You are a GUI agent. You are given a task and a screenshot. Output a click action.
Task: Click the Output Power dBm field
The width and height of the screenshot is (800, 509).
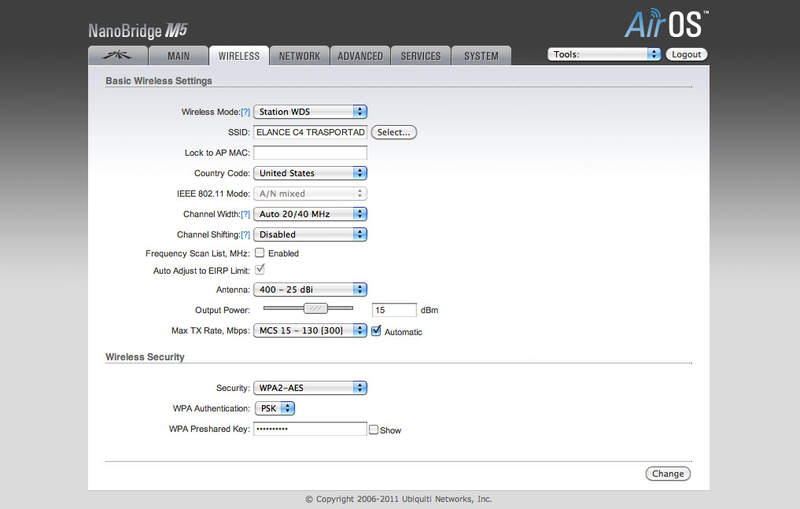pyautogui.click(x=394, y=310)
